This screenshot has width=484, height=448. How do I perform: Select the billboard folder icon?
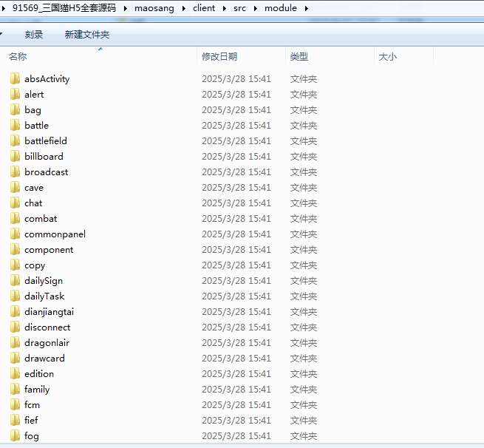coord(15,156)
